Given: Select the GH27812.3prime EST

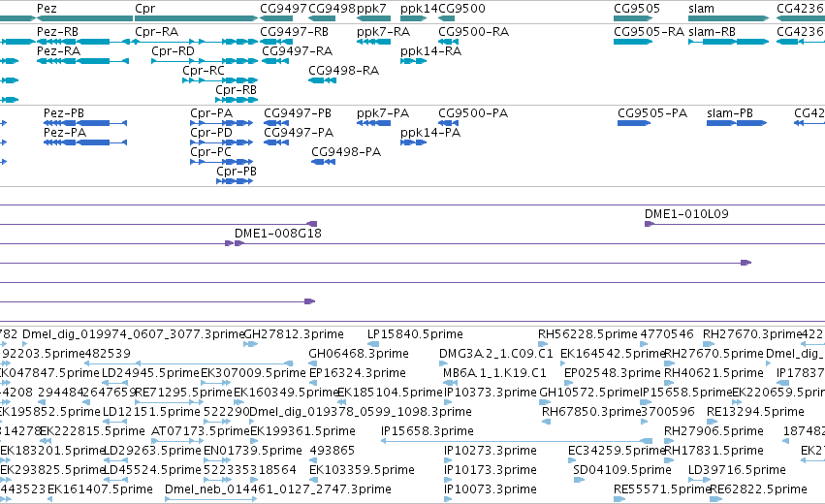Looking at the screenshot, I should [250, 344].
